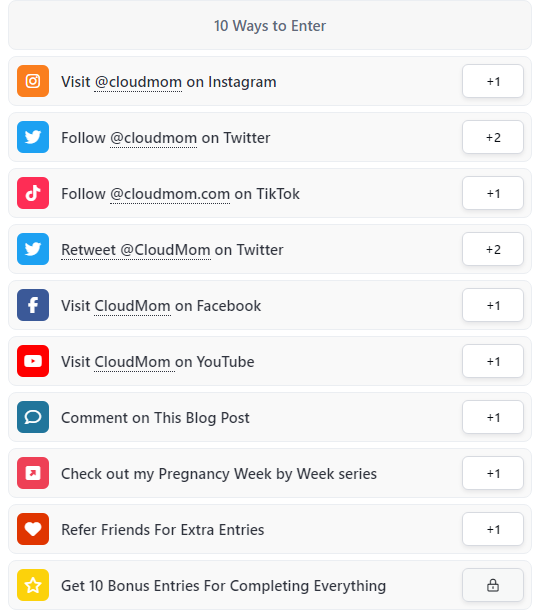Screen dimensions: 540x616
Task: Expand Refer Friends For Extra Entries row
Action: [270, 529]
